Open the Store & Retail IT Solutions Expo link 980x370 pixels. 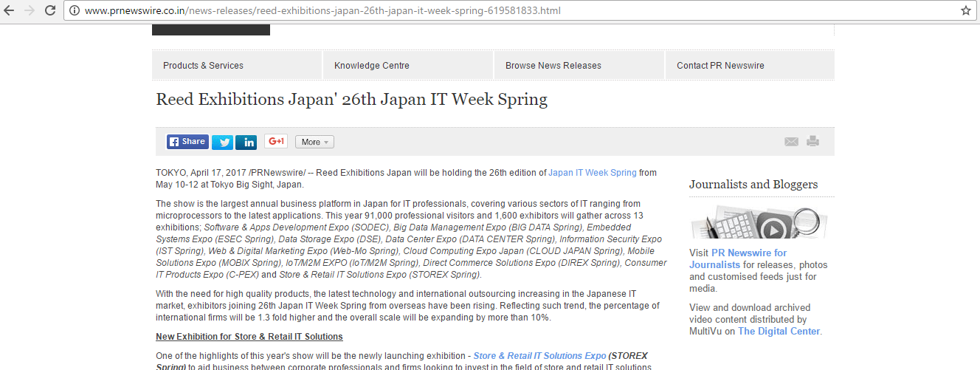539,356
